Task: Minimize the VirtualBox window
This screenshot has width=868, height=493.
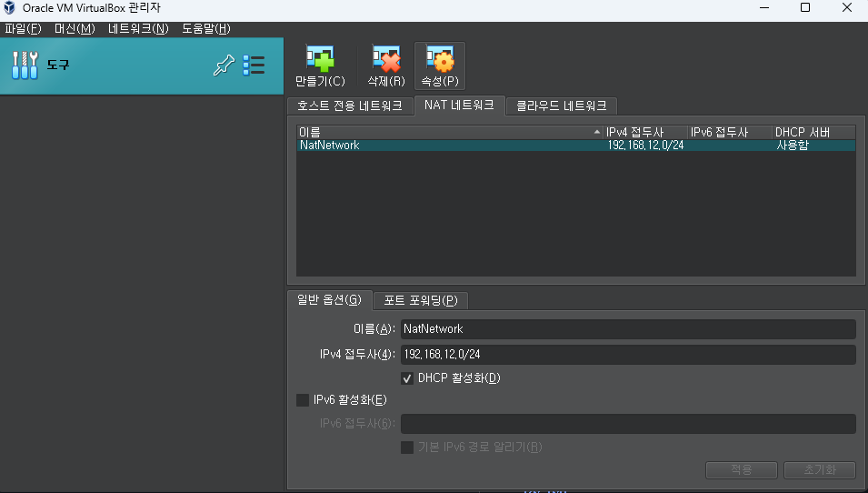Action: tap(764, 8)
